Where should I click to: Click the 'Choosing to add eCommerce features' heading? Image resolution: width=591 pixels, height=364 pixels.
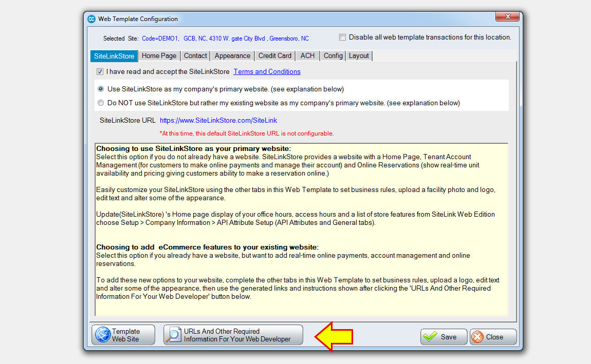point(207,247)
